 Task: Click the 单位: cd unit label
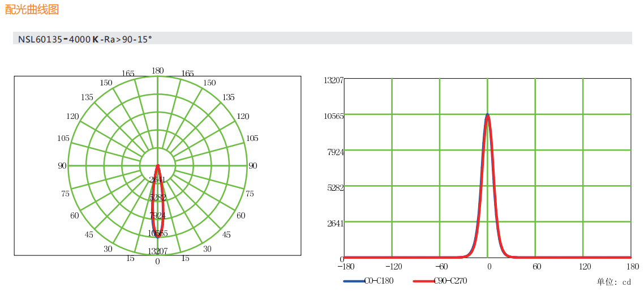click(x=613, y=282)
